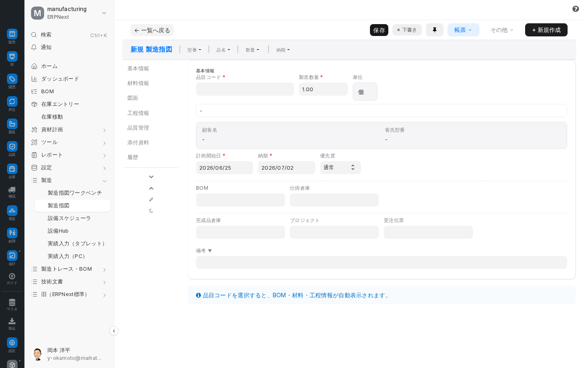The image size is (588, 368).
Task: Go to ホーム in sidebar
Action: (x=69, y=66)
